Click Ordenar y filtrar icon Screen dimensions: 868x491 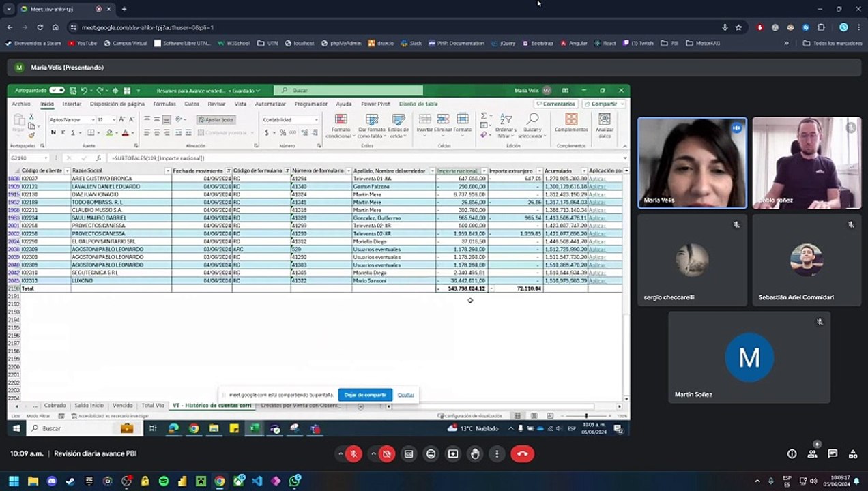(x=506, y=125)
